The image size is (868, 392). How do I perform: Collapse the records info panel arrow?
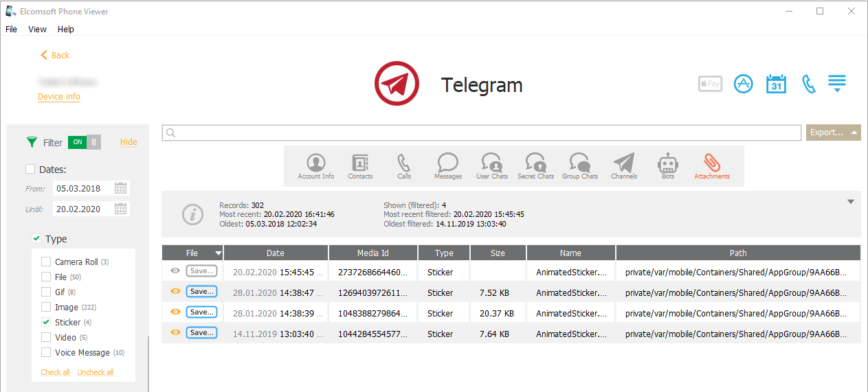pyautogui.click(x=851, y=202)
